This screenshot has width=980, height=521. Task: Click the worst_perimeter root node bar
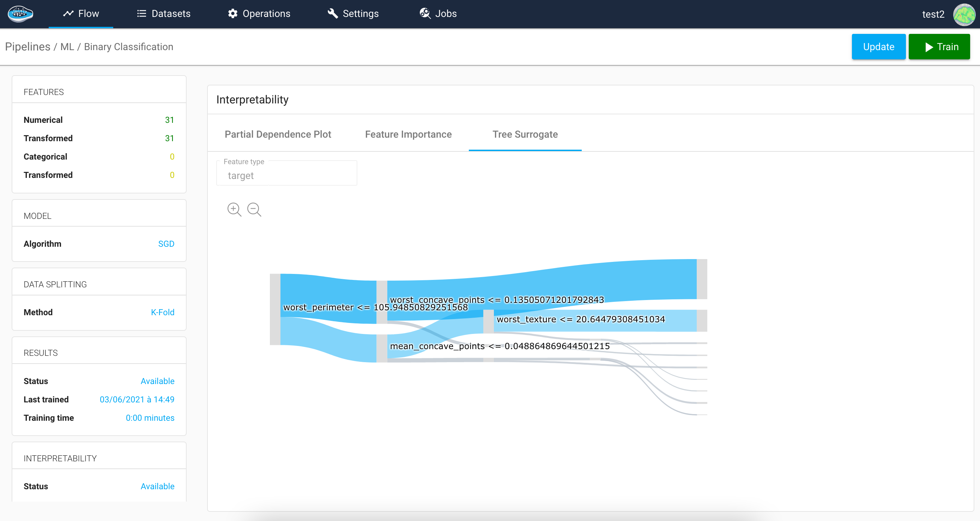[x=275, y=309]
